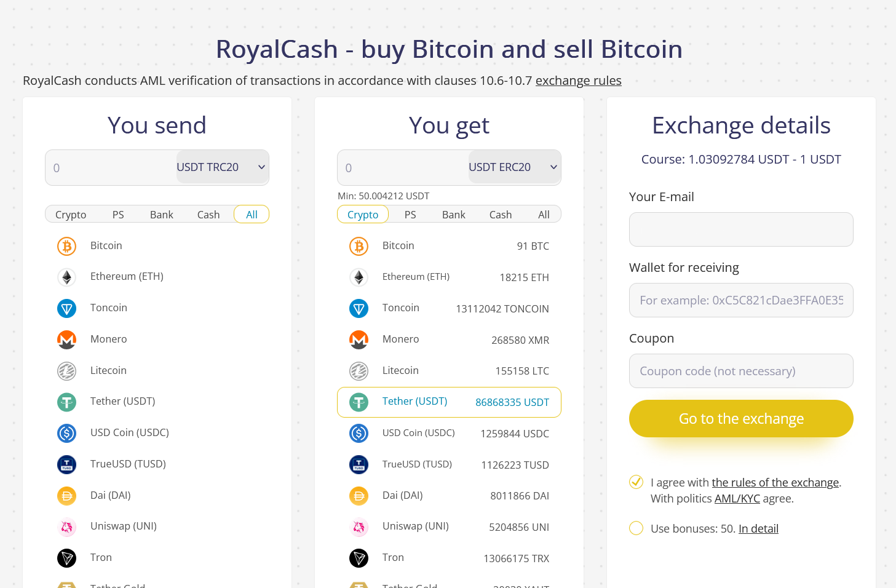Click the Bitcoin icon in You send list
896x588 pixels.
point(66,246)
